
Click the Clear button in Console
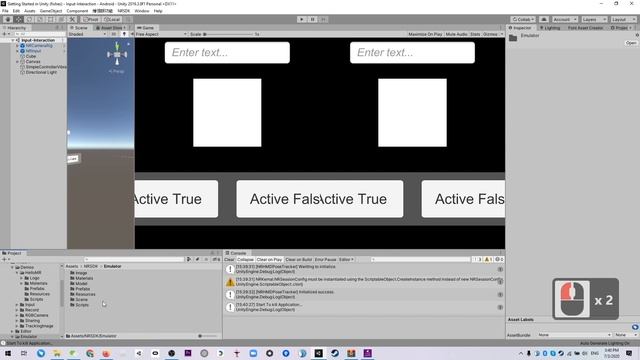[229, 260]
